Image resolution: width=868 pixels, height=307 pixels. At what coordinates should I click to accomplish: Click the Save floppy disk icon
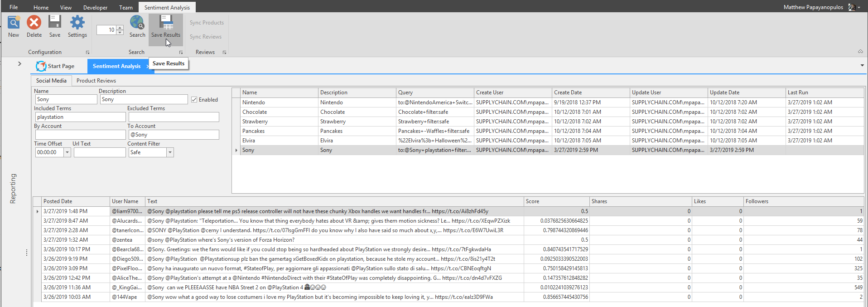[55, 22]
